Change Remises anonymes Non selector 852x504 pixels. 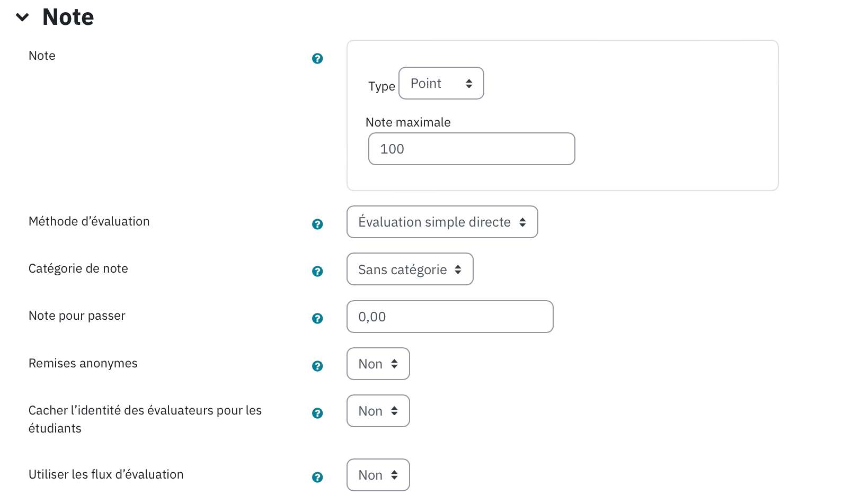pyautogui.click(x=378, y=364)
